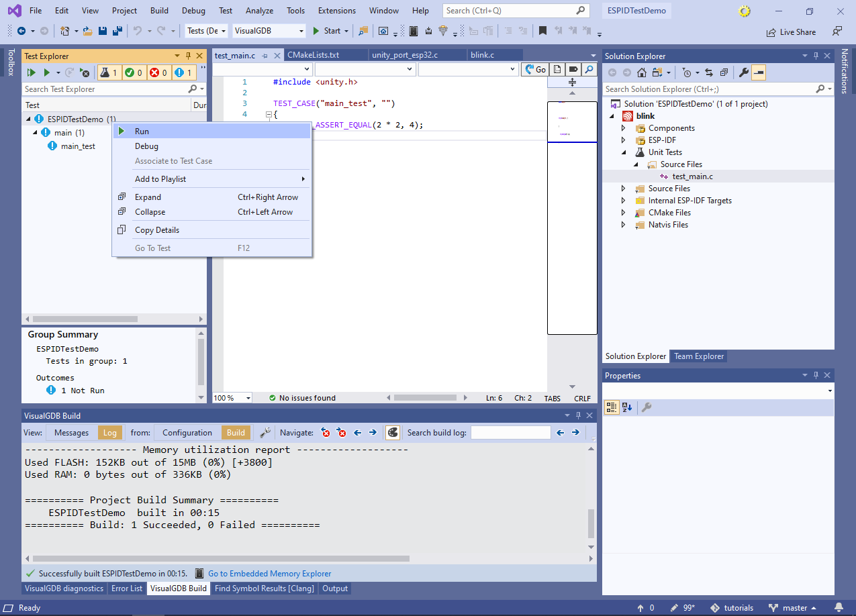Expand Components node in Solution Explorer
This screenshot has height=616, width=856.
click(623, 128)
